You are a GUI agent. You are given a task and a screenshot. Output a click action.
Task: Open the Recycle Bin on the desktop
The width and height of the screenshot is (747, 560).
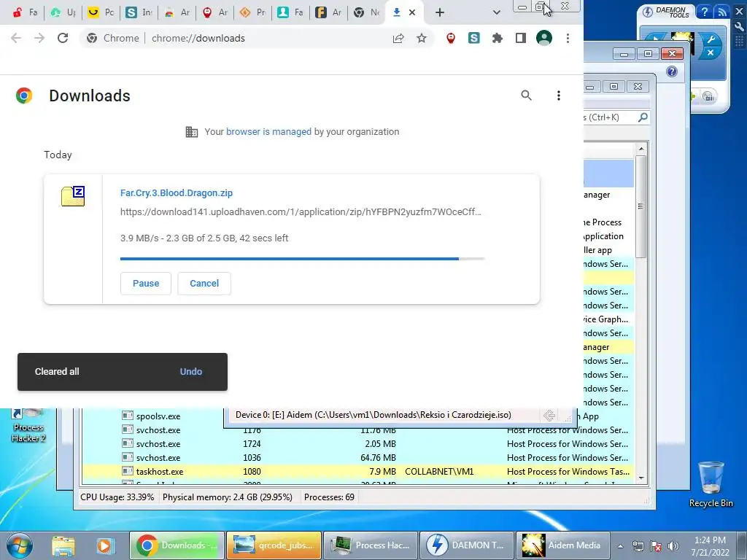point(711,484)
